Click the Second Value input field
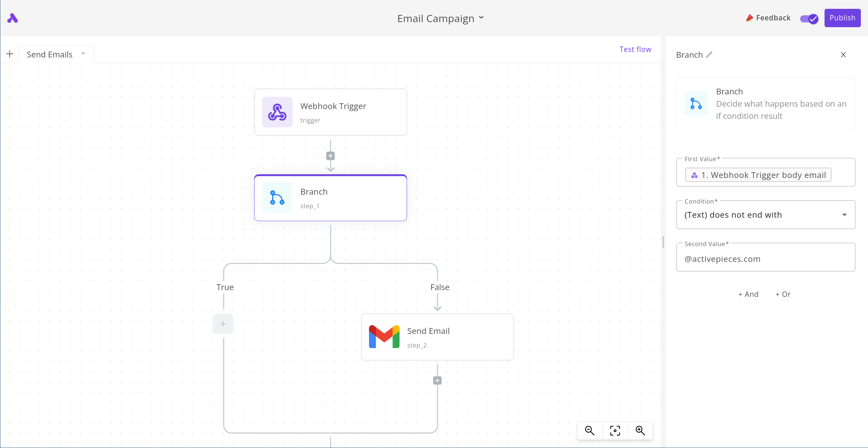This screenshot has width=868, height=448. tap(765, 259)
